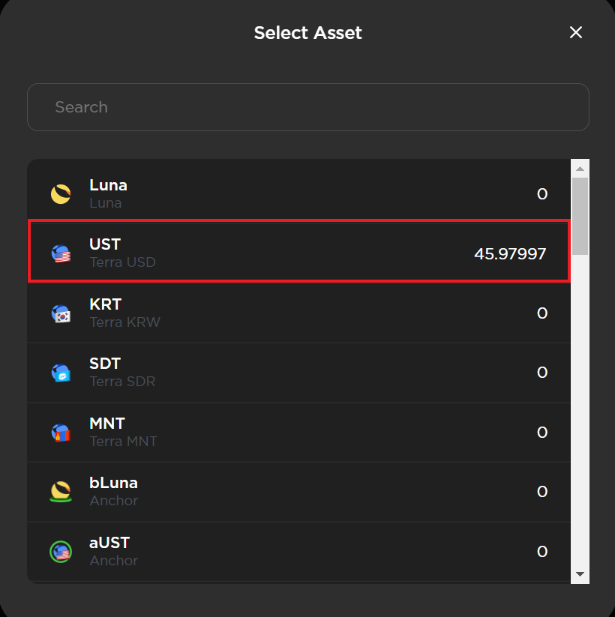Choose the MNT Terra MNT entry
The image size is (615, 617).
click(299, 432)
